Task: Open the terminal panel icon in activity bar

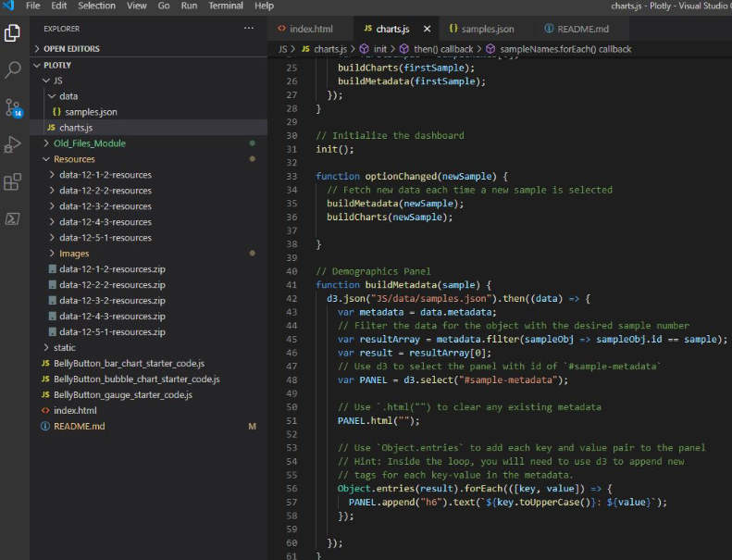Action: (13, 218)
